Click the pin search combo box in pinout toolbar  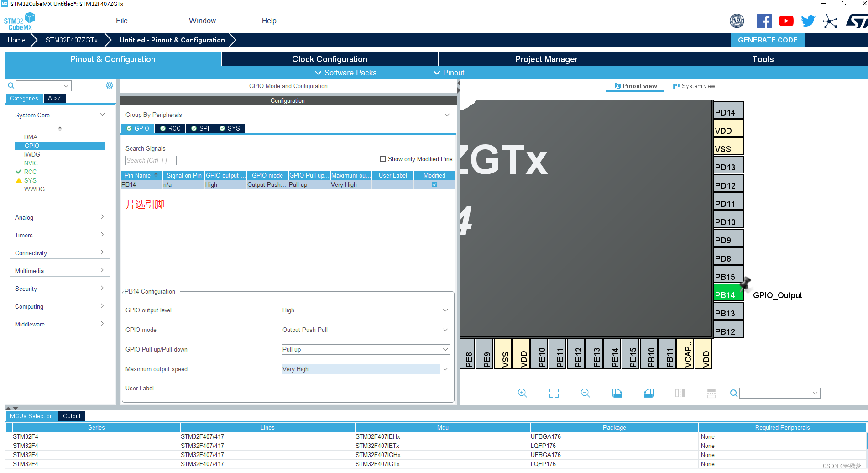(779, 393)
